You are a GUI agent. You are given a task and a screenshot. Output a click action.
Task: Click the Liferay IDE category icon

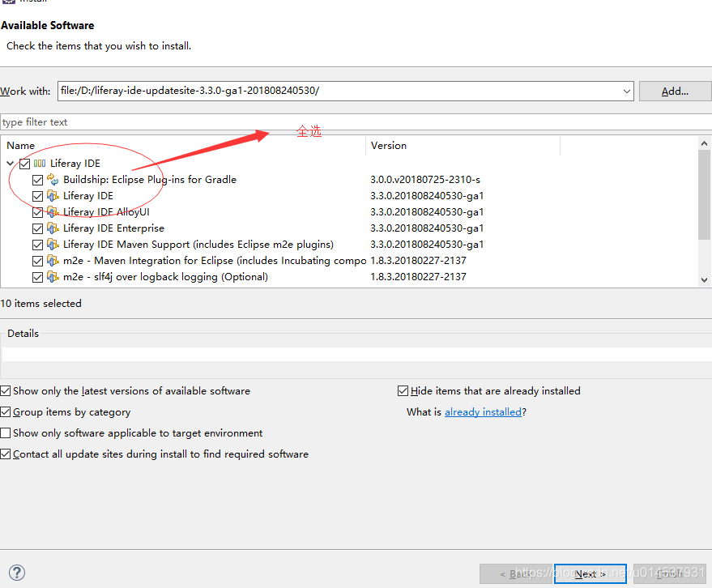[x=40, y=164]
